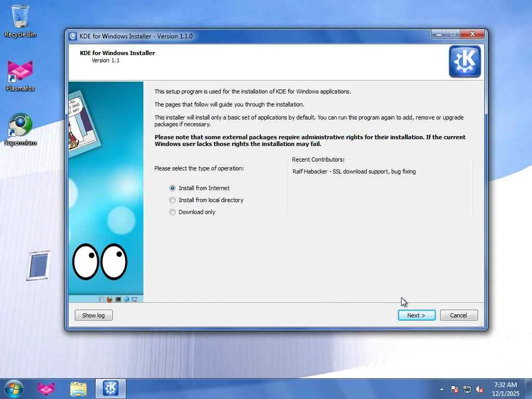Click the KDE gear logo in installer header
The width and height of the screenshot is (532, 399).
pyautogui.click(x=465, y=61)
